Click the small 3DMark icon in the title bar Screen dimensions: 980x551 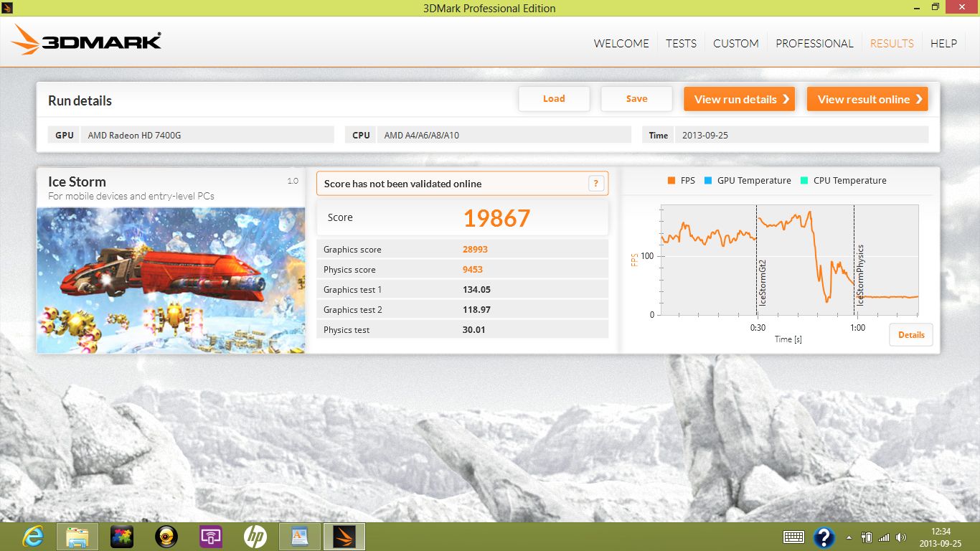tap(9, 7)
